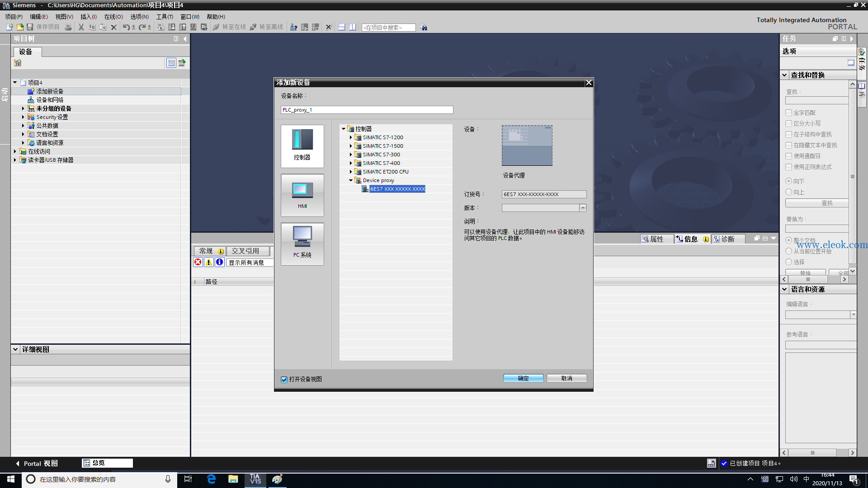Show errors filter in info panel
This screenshot has height=488, width=868.
[x=198, y=262]
